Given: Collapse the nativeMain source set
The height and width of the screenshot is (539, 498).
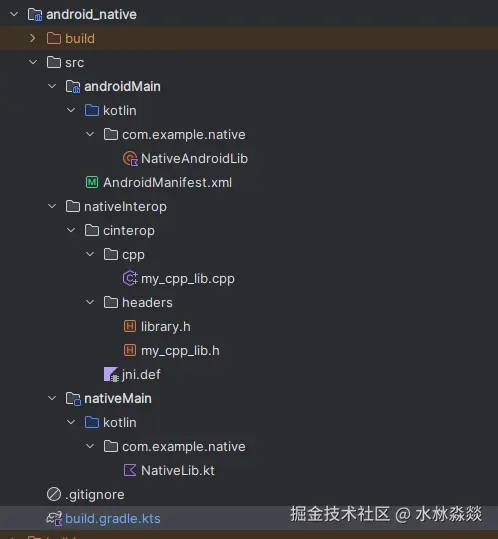Looking at the screenshot, I should pyautogui.click(x=52, y=398).
